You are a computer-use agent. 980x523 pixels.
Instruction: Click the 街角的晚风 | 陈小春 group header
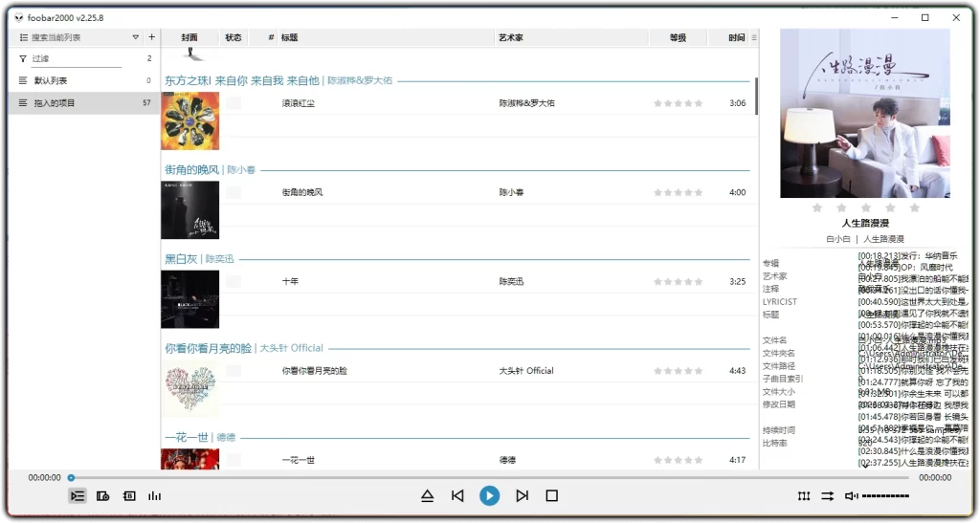point(210,170)
